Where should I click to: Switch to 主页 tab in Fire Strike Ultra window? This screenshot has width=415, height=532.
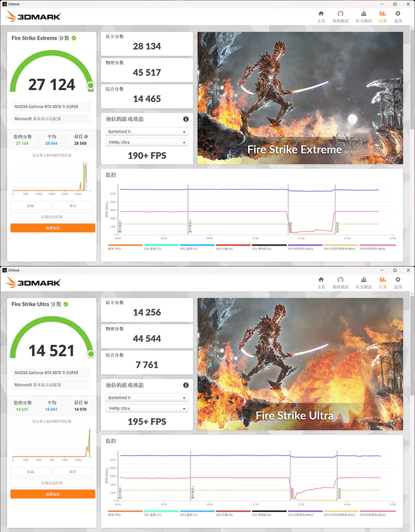tap(321, 282)
